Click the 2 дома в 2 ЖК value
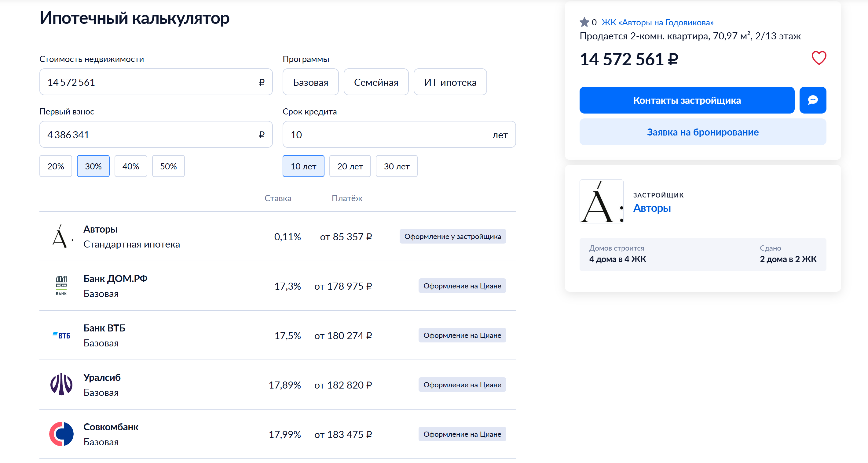The image size is (868, 463). click(788, 259)
